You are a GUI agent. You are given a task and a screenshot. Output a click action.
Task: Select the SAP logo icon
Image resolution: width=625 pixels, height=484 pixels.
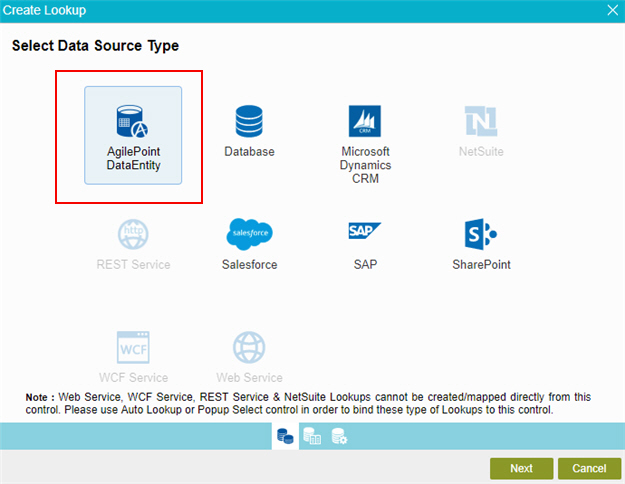[365, 230]
